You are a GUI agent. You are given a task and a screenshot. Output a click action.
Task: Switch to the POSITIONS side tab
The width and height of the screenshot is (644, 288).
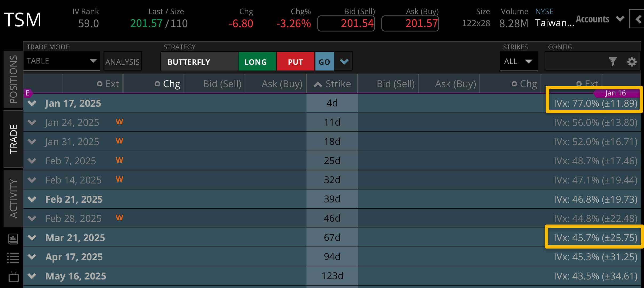13,79
